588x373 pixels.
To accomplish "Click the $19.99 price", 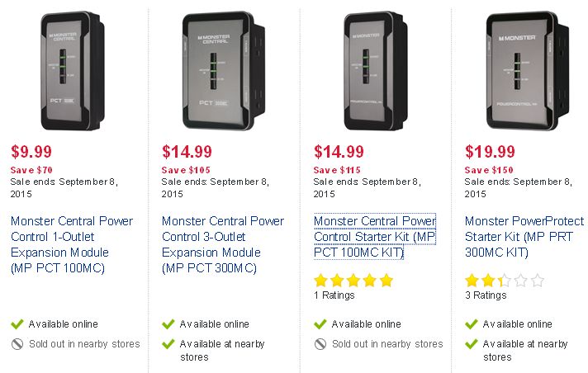I will [x=490, y=152].
